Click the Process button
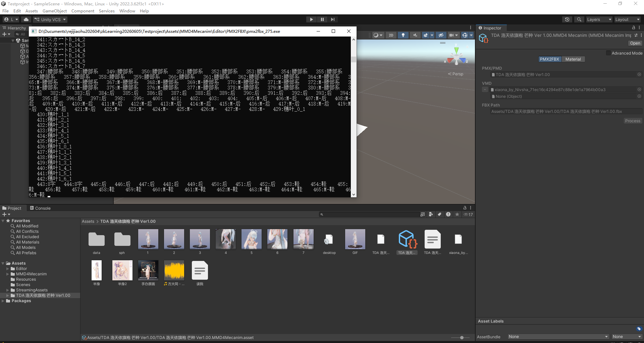The height and width of the screenshot is (343, 644). (x=633, y=121)
